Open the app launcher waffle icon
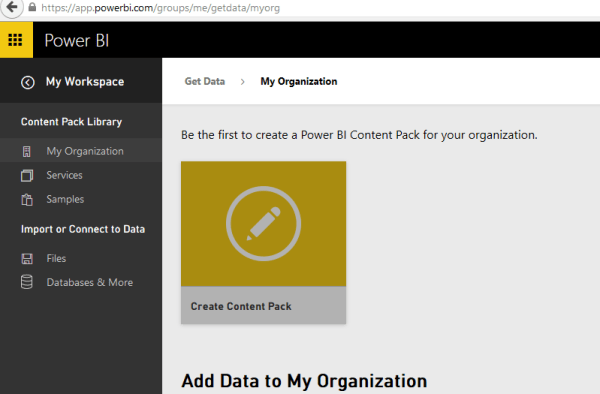 tap(15, 40)
